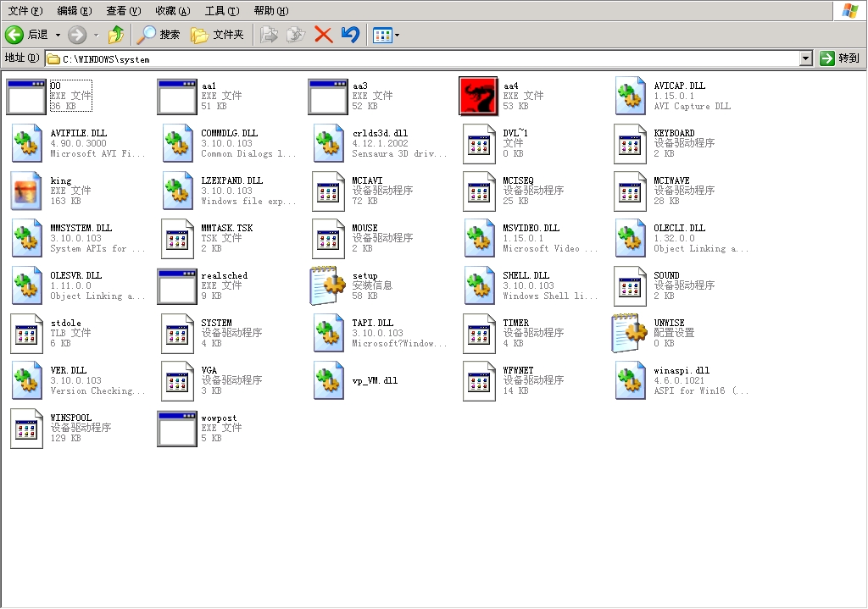The height and width of the screenshot is (609, 868).
Task: Select the VGA driver file icon
Action: [x=177, y=382]
